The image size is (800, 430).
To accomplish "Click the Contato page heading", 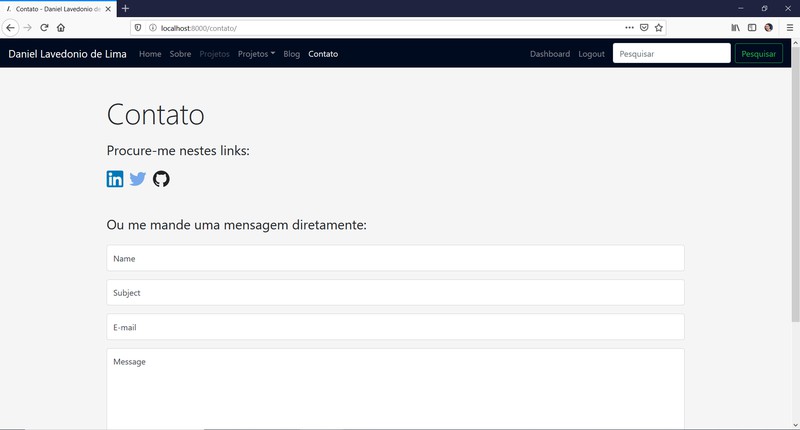I will coord(156,114).
